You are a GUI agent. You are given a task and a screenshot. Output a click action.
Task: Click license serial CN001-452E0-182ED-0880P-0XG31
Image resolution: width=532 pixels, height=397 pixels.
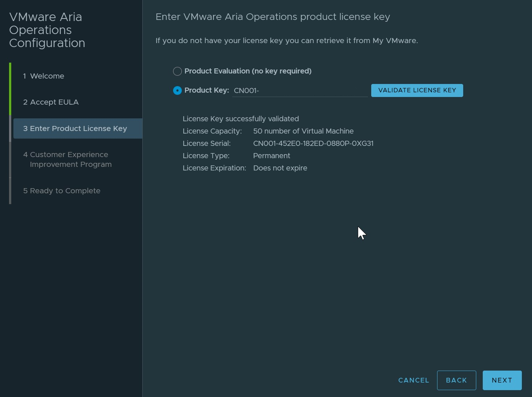point(313,143)
